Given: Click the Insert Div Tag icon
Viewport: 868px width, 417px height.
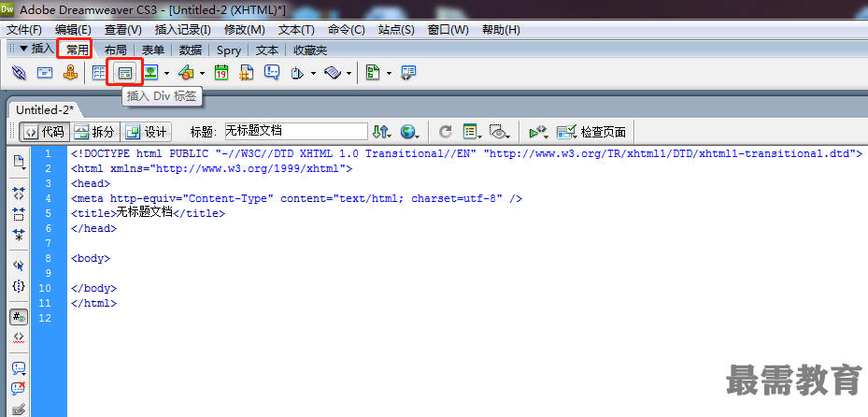Looking at the screenshot, I should (125, 73).
